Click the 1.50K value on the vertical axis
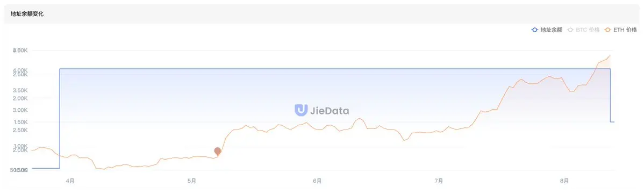 click(20, 122)
